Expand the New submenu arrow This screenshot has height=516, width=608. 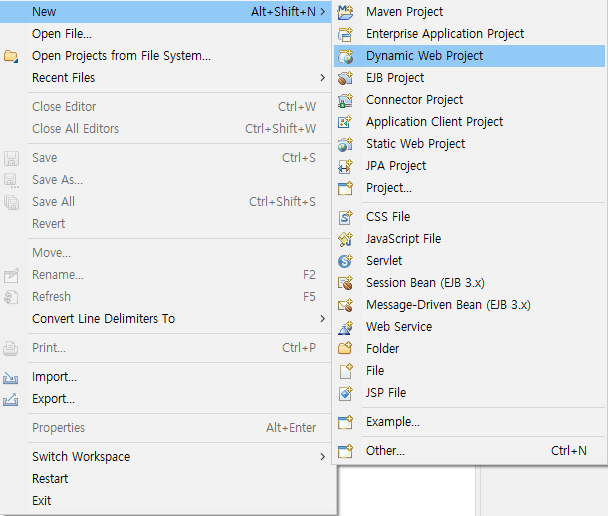point(322,12)
